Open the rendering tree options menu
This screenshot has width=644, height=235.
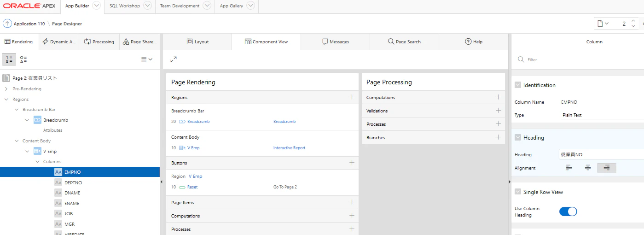pos(146,59)
